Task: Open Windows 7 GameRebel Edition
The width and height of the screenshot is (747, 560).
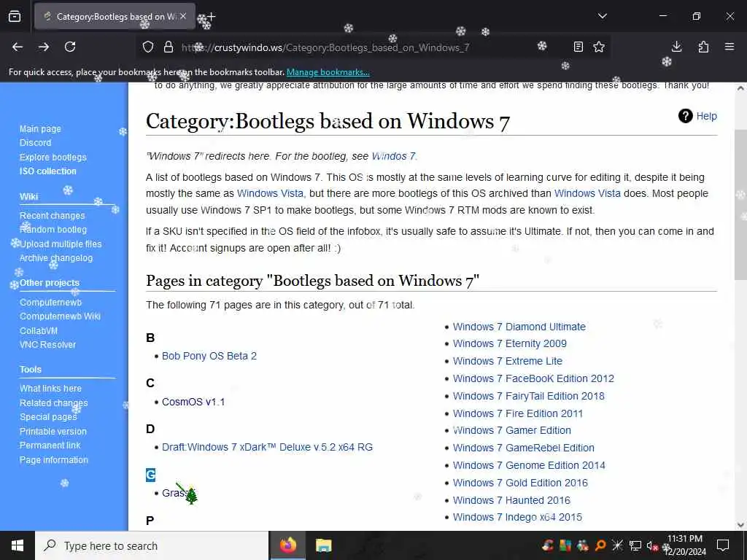Action: tap(524, 448)
